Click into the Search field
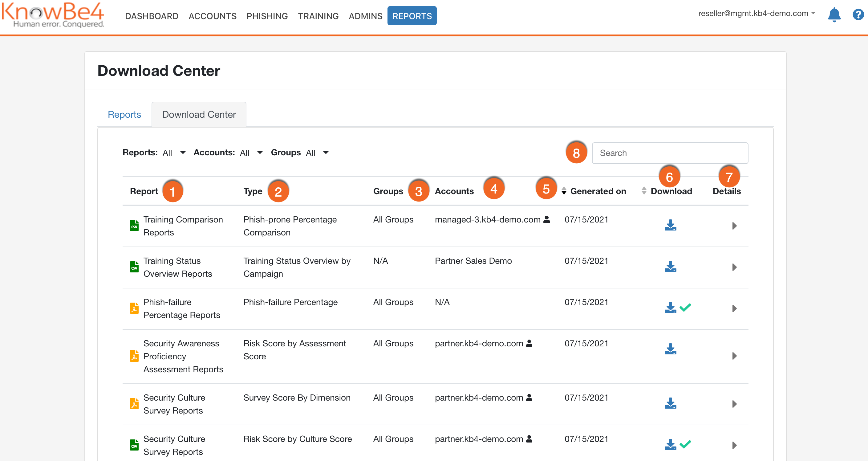This screenshot has height=461, width=868. [x=670, y=153]
